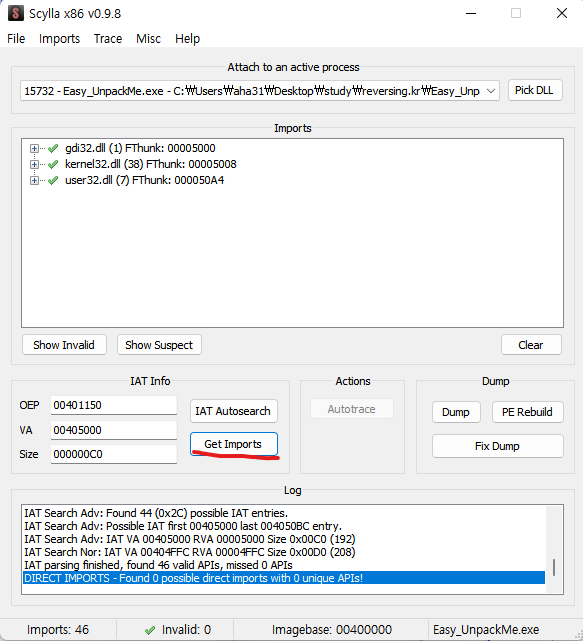Click the Dump button
The width and height of the screenshot is (583, 641).
click(x=456, y=412)
